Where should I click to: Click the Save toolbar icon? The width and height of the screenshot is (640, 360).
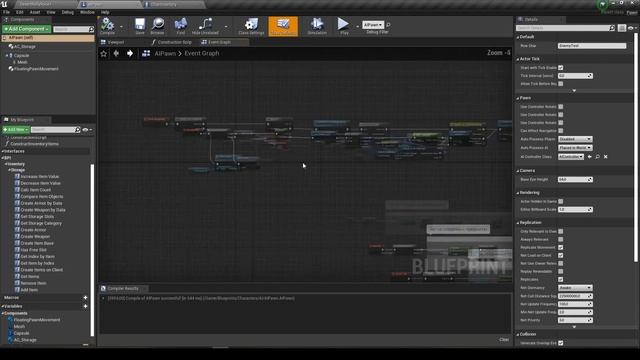pyautogui.click(x=140, y=25)
